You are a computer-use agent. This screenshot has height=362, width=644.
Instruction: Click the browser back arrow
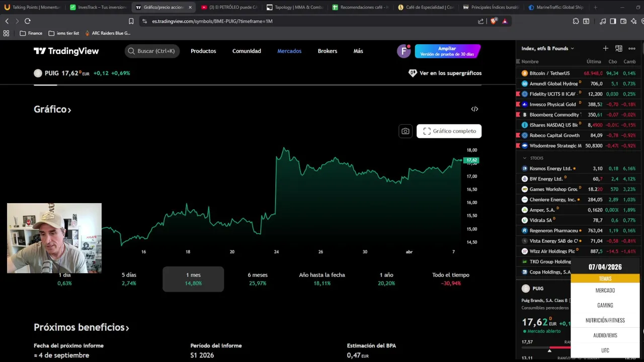(x=7, y=21)
